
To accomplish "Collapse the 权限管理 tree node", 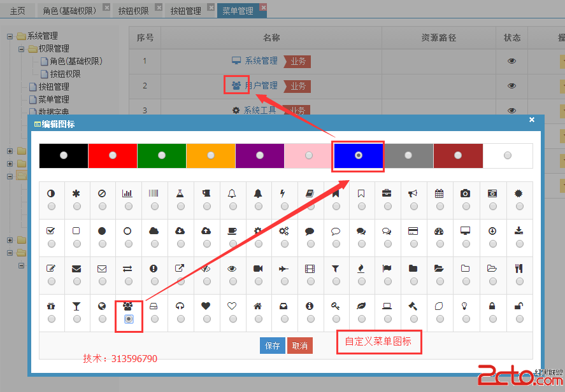I will 21,49.
